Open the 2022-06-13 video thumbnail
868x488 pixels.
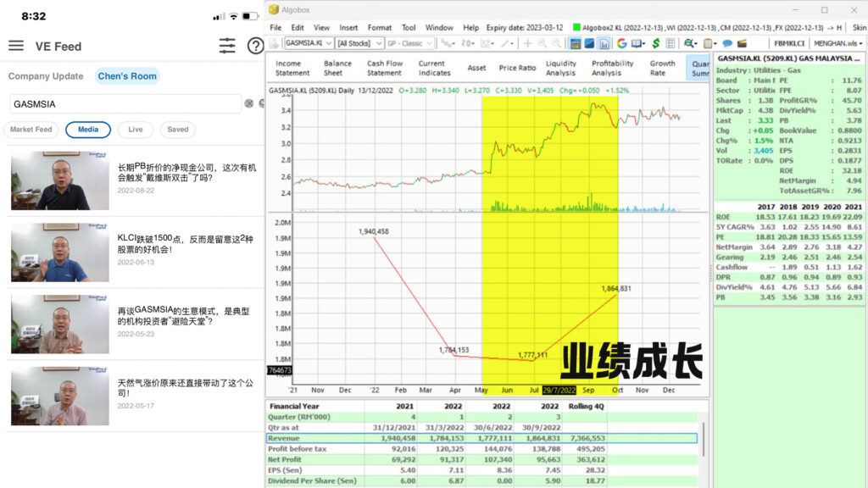point(60,252)
